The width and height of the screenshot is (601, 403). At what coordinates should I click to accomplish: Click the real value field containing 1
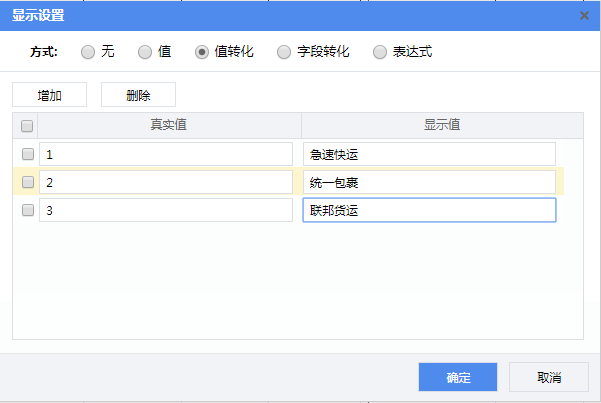(165, 154)
